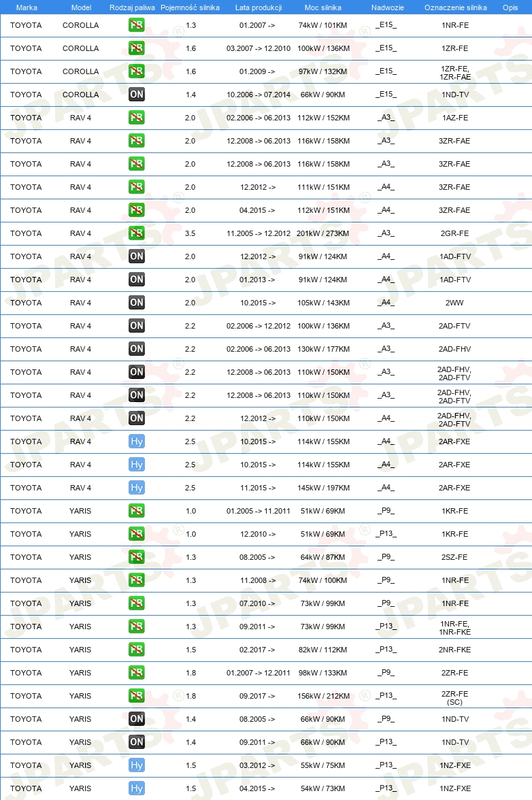
Task: Select hybrid Hy icon in Yaris 55kW / 75KM row
Action: coord(136,765)
